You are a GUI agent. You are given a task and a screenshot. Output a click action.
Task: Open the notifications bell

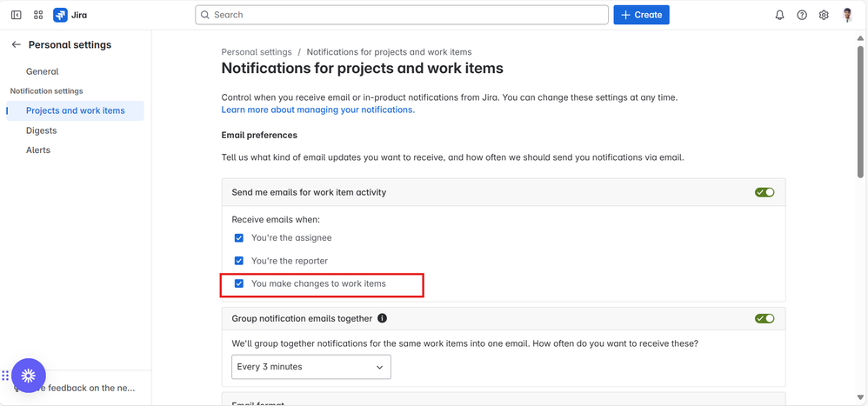(779, 15)
